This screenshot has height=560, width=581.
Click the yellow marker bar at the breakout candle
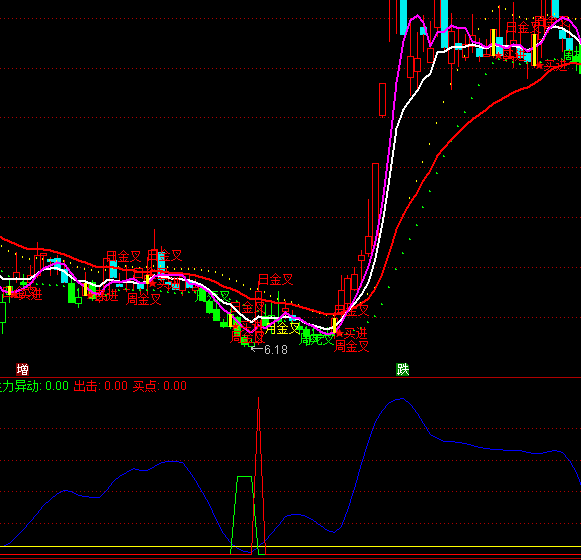[334, 325]
